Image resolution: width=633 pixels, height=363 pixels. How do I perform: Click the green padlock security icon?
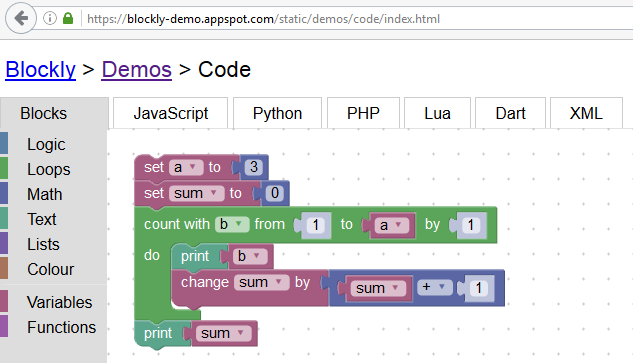[x=68, y=18]
